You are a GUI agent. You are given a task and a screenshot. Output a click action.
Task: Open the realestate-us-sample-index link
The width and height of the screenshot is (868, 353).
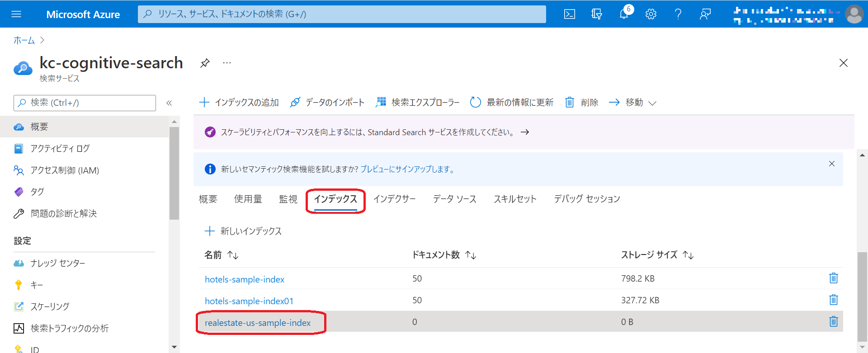tap(258, 323)
